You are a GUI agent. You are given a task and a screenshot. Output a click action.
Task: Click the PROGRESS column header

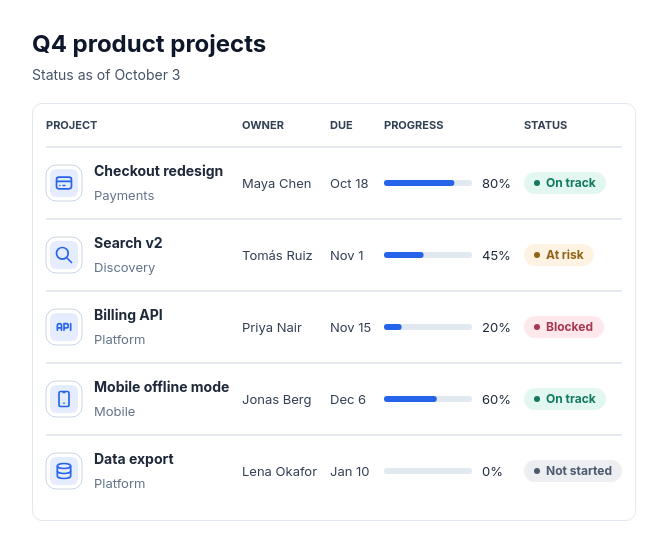(x=414, y=125)
